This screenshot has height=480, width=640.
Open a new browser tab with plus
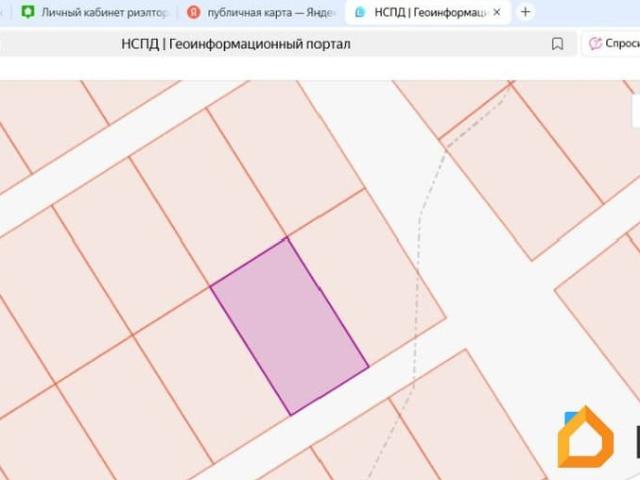pyautogui.click(x=525, y=13)
